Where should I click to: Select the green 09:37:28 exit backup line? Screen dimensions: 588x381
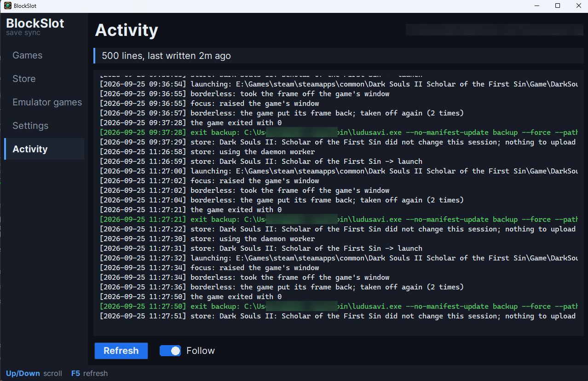pyautogui.click(x=339, y=133)
